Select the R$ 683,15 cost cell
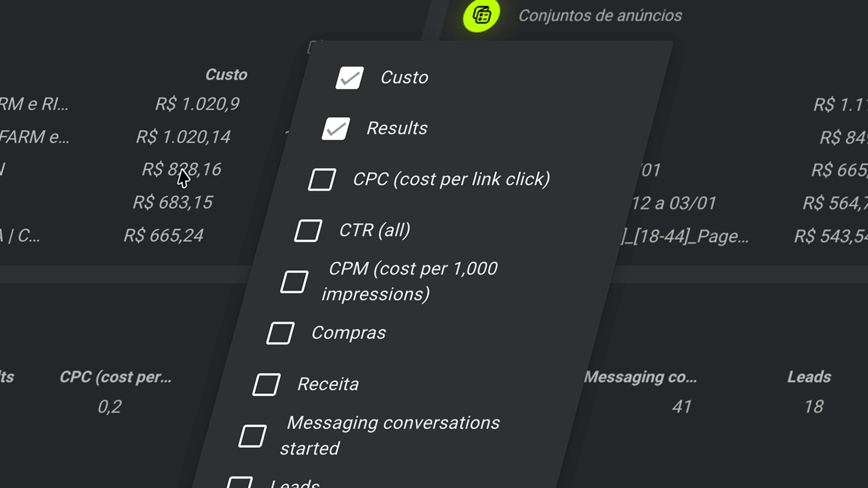This screenshot has height=488, width=868. [173, 202]
